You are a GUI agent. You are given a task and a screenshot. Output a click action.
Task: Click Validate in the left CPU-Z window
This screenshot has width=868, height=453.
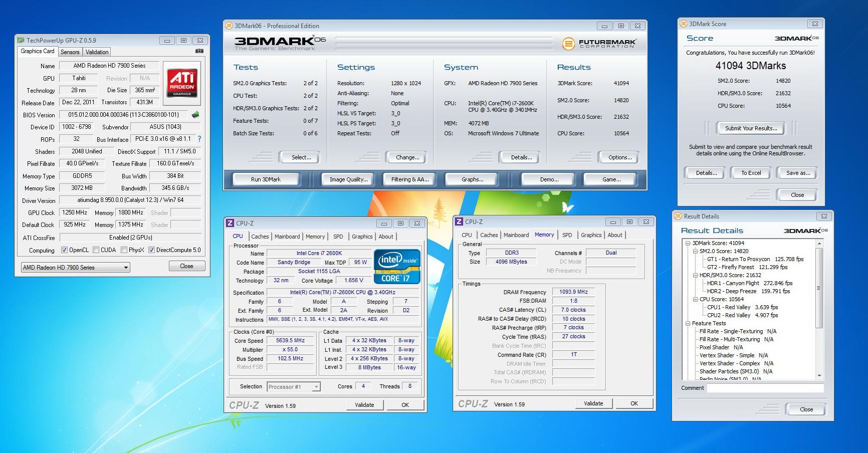click(x=364, y=405)
